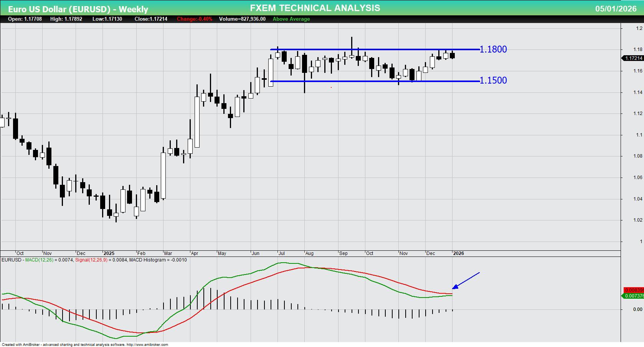644x347 pixels.
Task: Click the 1.18 price axis value
Action: pos(637,49)
